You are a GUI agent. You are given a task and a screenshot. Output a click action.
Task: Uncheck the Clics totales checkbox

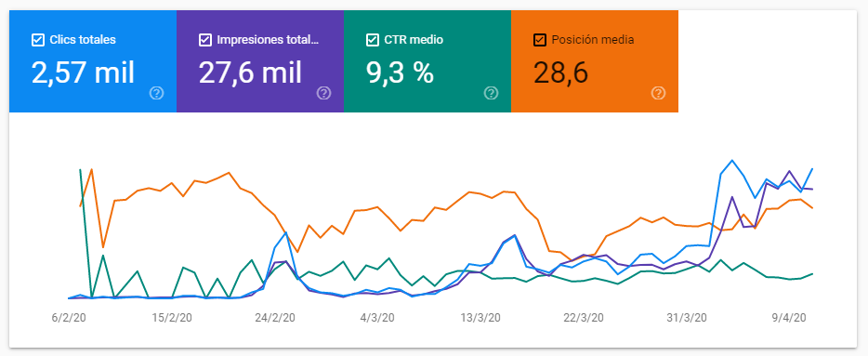pos(38,40)
